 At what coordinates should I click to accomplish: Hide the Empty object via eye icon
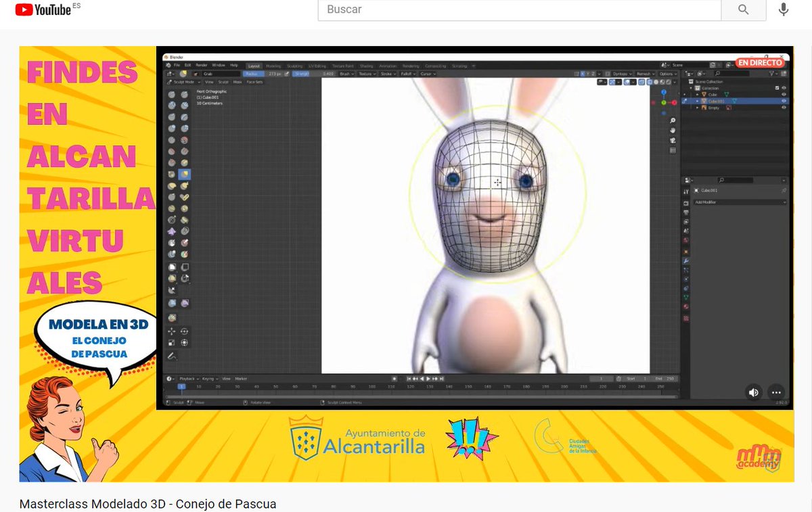tap(784, 108)
